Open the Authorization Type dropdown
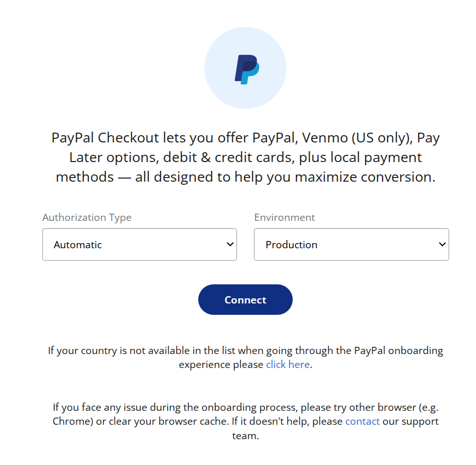 coord(139,244)
